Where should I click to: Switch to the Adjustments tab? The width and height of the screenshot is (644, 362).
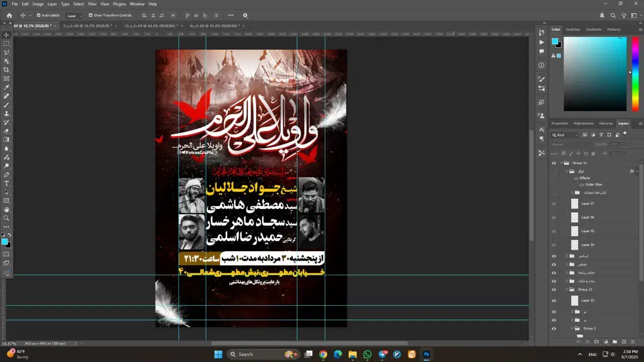(584, 123)
